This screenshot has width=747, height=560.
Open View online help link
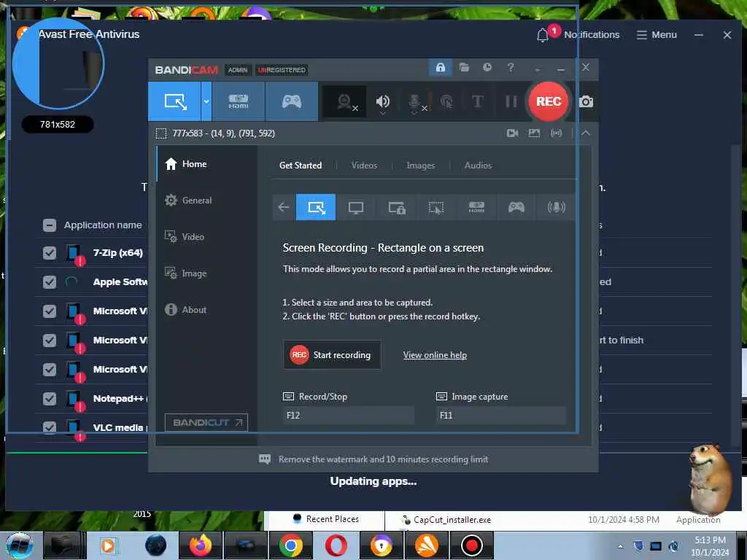[435, 355]
